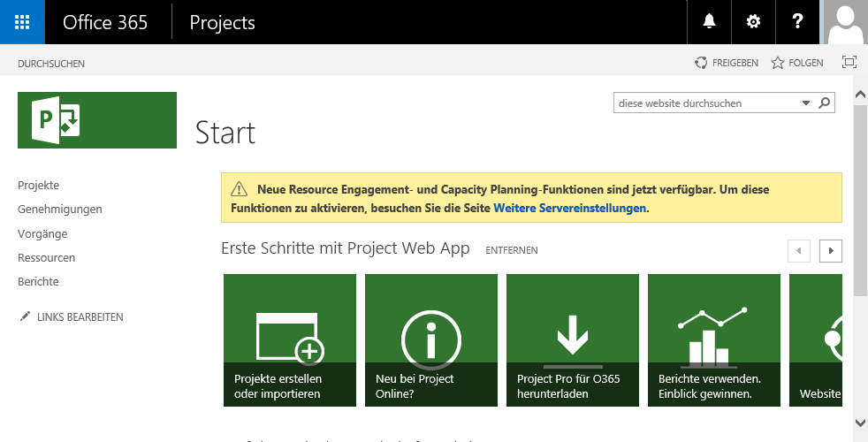Open Ressourcen in the left navigation

pyautogui.click(x=47, y=257)
